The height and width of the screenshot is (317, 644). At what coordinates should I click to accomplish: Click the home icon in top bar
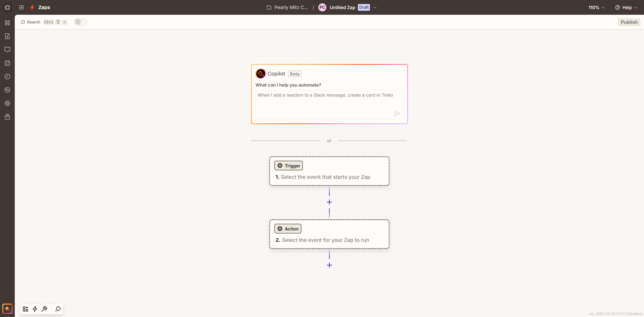(7, 7)
